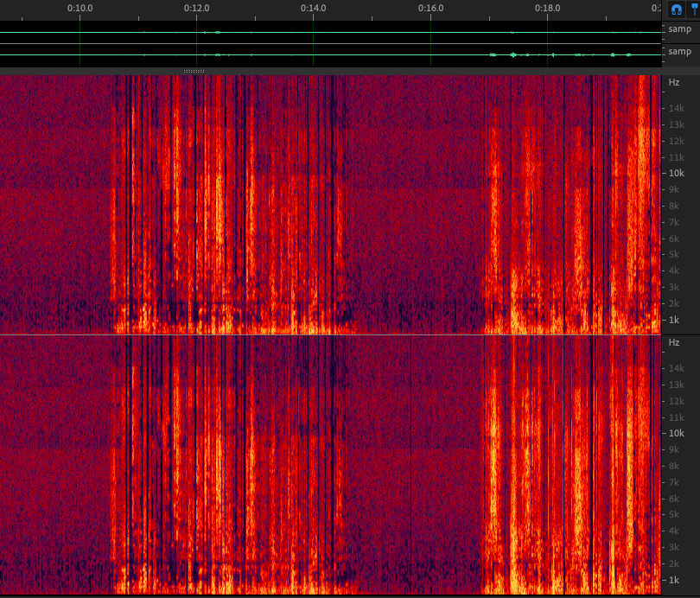
Task: Select 14k on the top channel frequency axis
Action: pyautogui.click(x=676, y=108)
